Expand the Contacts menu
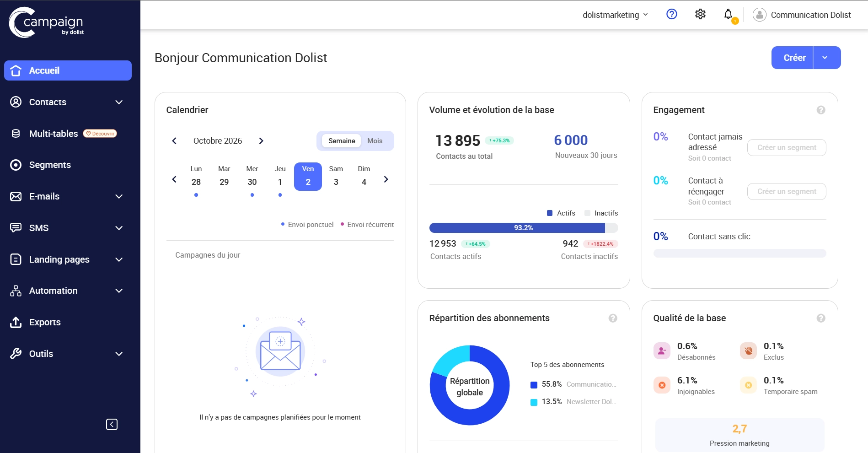 coord(119,102)
